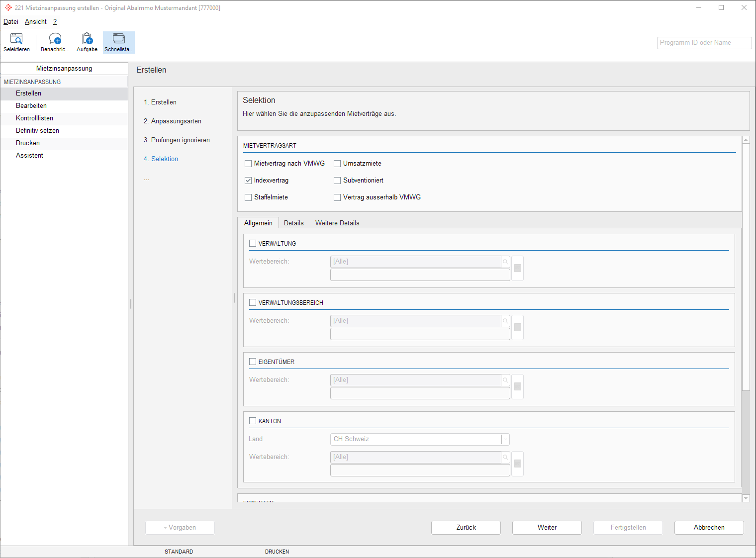Screen dimensions: 756x558
Task: Click the scrollbar up arrow in selection panel
Action: 746,140
